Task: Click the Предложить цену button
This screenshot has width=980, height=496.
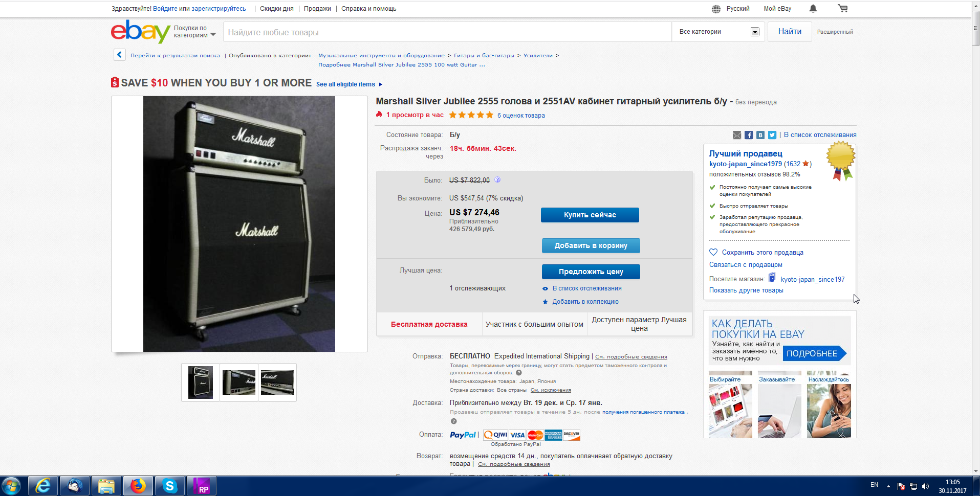Action: [x=591, y=272]
